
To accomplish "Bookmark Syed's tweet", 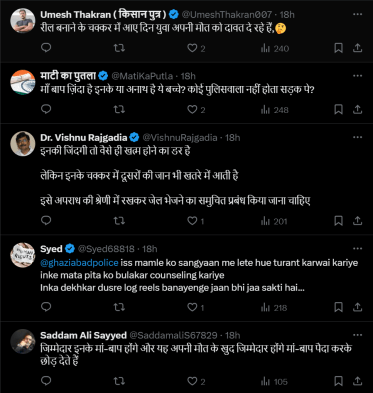I will tap(338, 307).
